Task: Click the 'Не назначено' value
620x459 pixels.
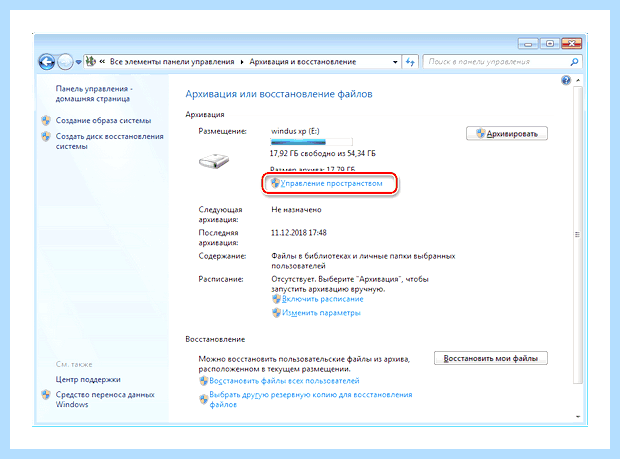Action: [x=296, y=210]
